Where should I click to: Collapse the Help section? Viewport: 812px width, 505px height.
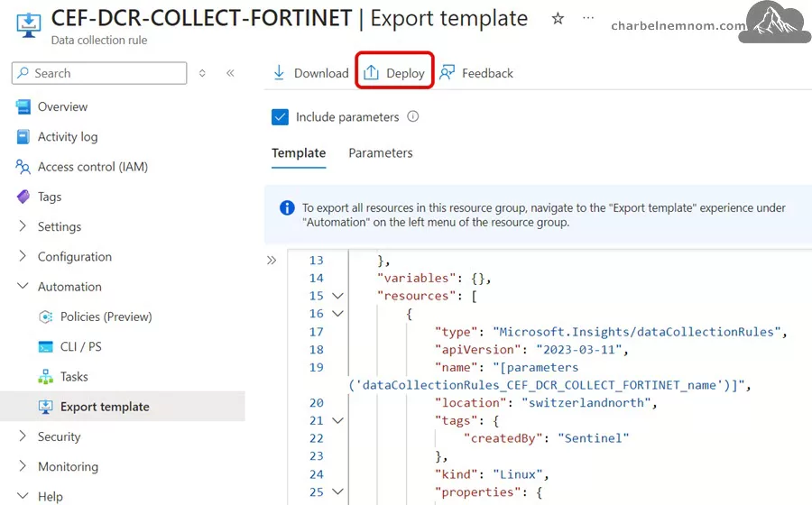tap(23, 495)
